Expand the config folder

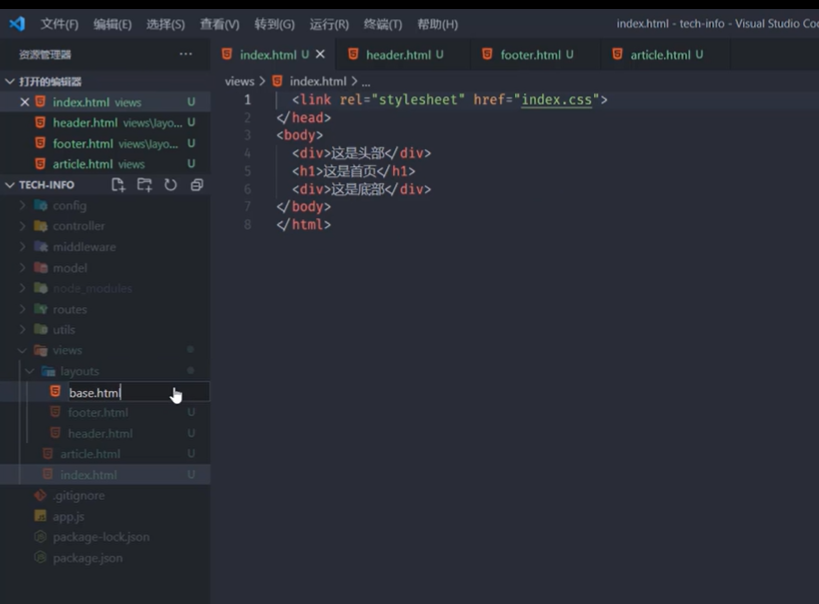(105, 205)
